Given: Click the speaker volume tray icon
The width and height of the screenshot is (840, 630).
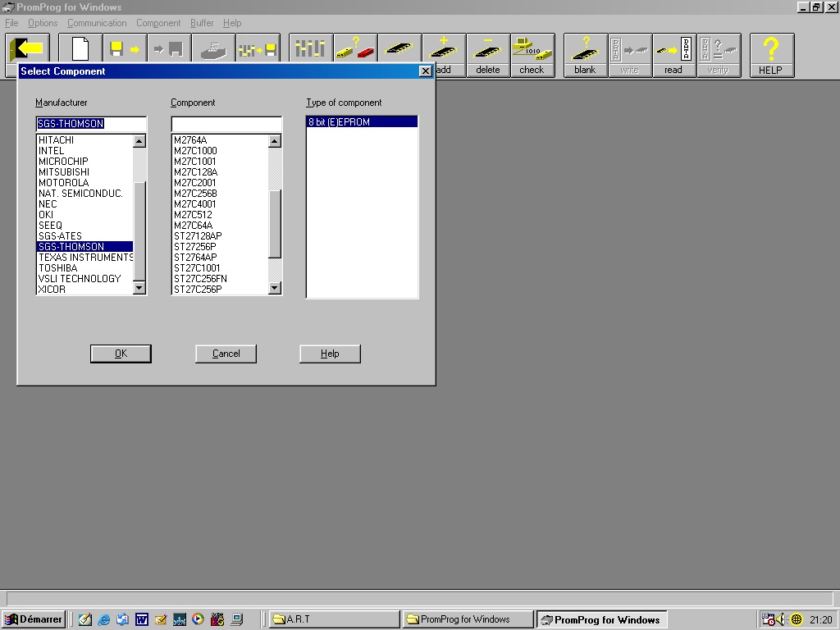Looking at the screenshot, I should point(782,619).
